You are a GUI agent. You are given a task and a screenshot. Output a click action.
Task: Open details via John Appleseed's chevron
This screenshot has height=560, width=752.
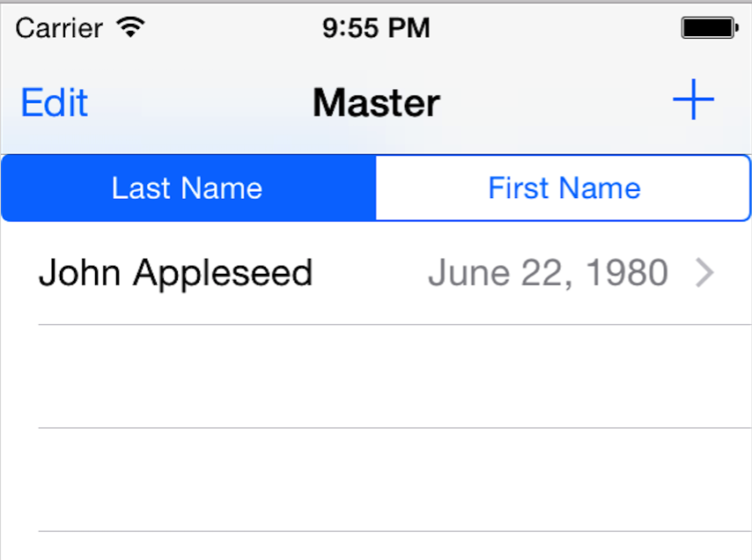[704, 274]
